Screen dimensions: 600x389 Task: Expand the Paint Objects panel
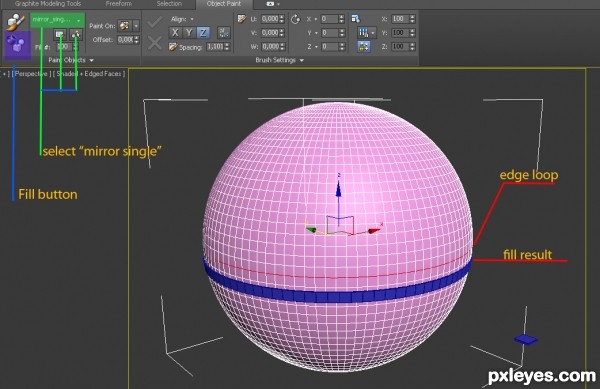[x=71, y=60]
